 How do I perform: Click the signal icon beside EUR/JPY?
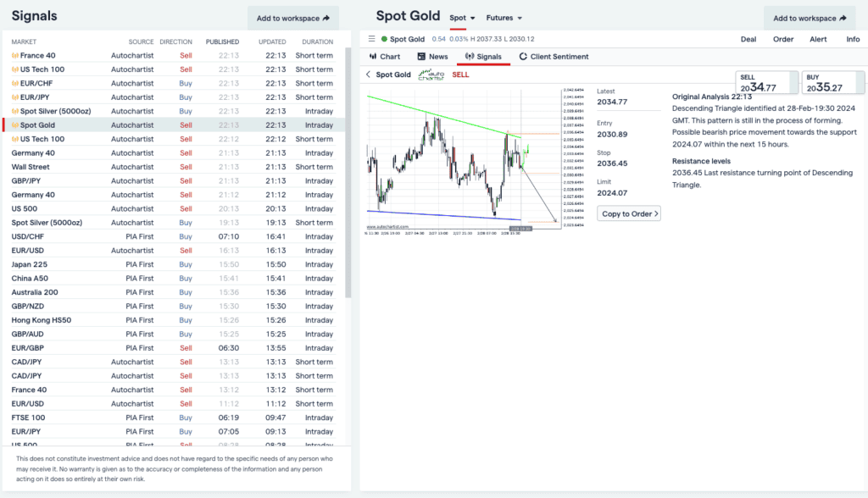click(15, 97)
